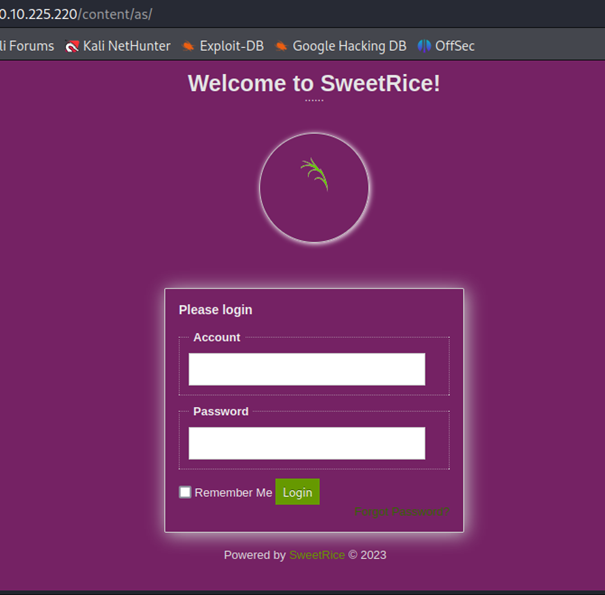Viewport: 605px width, 595px height.
Task: Enable the Remember Me checkbox
Action: point(185,492)
